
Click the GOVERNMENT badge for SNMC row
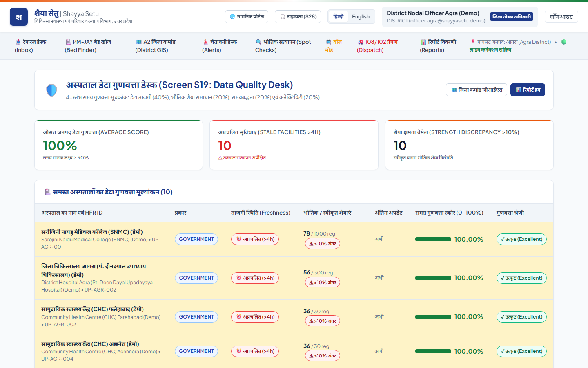tap(196, 239)
